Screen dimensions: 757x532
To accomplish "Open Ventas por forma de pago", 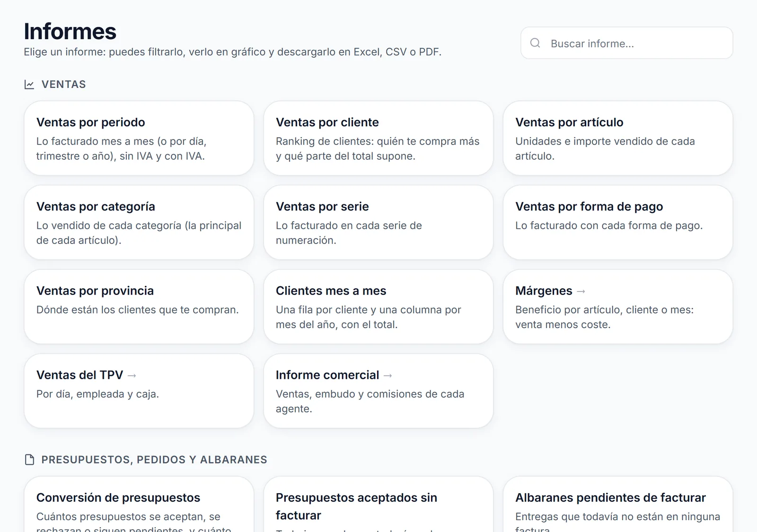I will 618,222.
